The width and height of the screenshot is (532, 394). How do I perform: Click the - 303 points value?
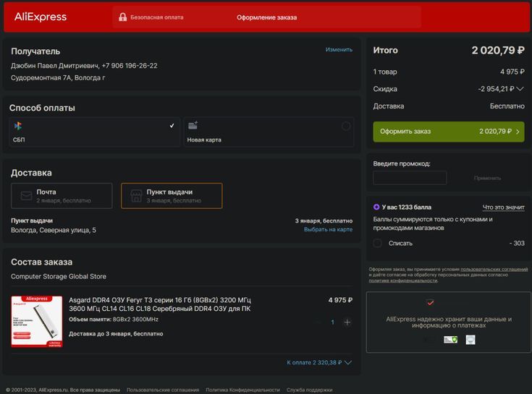pyautogui.click(x=517, y=243)
